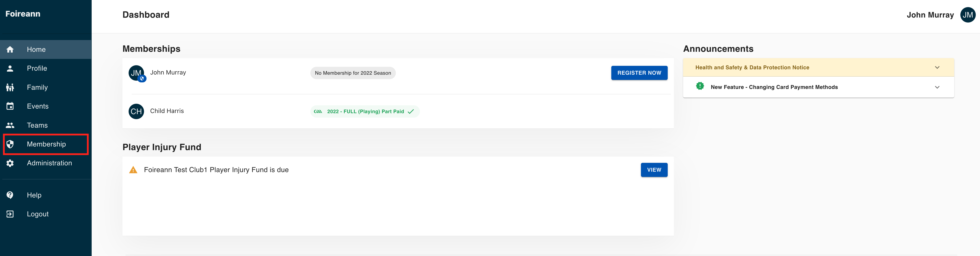The height and width of the screenshot is (256, 980).
Task: Click the Family people icon
Action: point(10,88)
